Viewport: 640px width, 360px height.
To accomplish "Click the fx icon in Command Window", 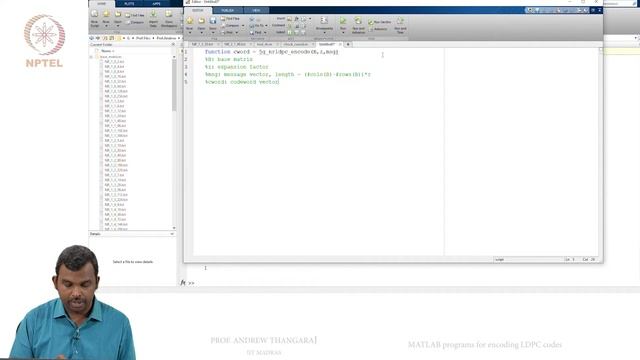I will pos(183,282).
